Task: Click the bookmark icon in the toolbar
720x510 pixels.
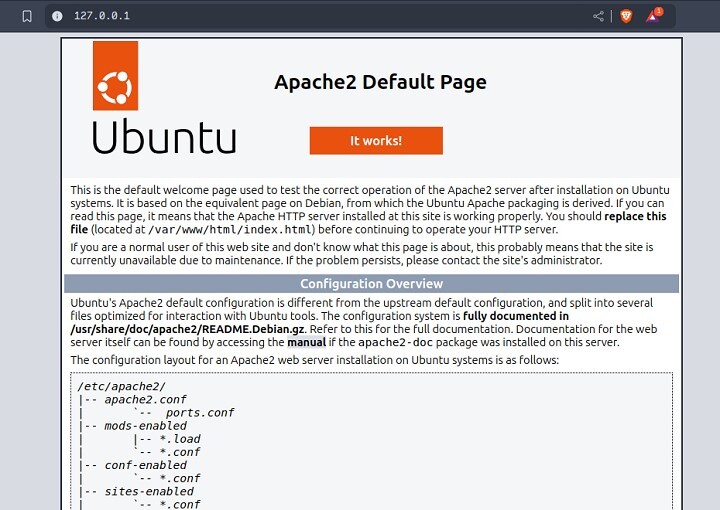Action: click(x=27, y=16)
